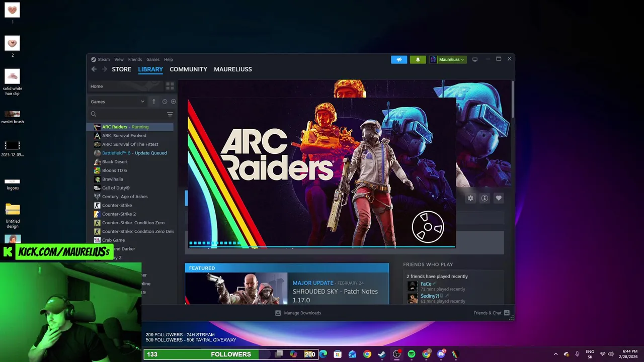This screenshot has height=362, width=644.
Task: Open the 'Untitled design' desktop folder
Action: (13, 215)
